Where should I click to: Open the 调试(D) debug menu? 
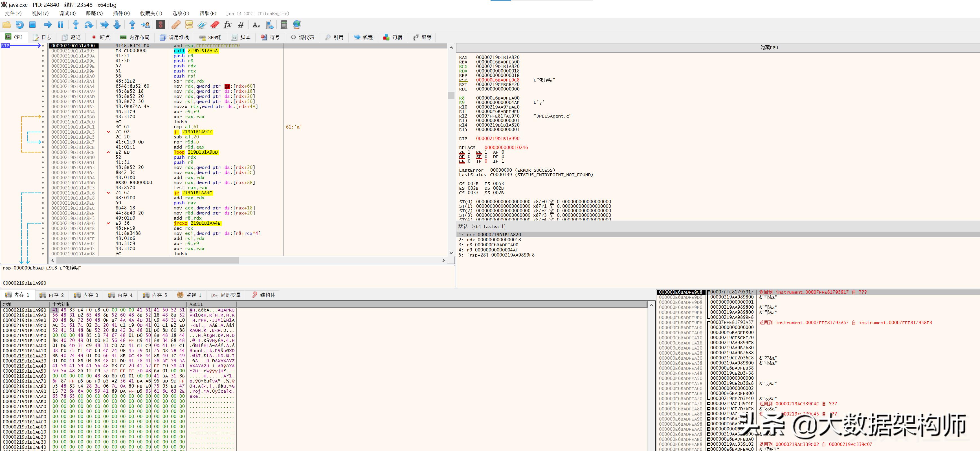pos(67,13)
